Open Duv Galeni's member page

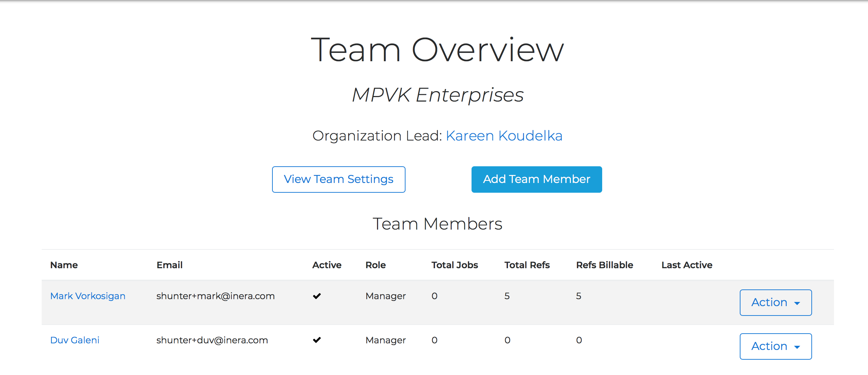pos(75,340)
